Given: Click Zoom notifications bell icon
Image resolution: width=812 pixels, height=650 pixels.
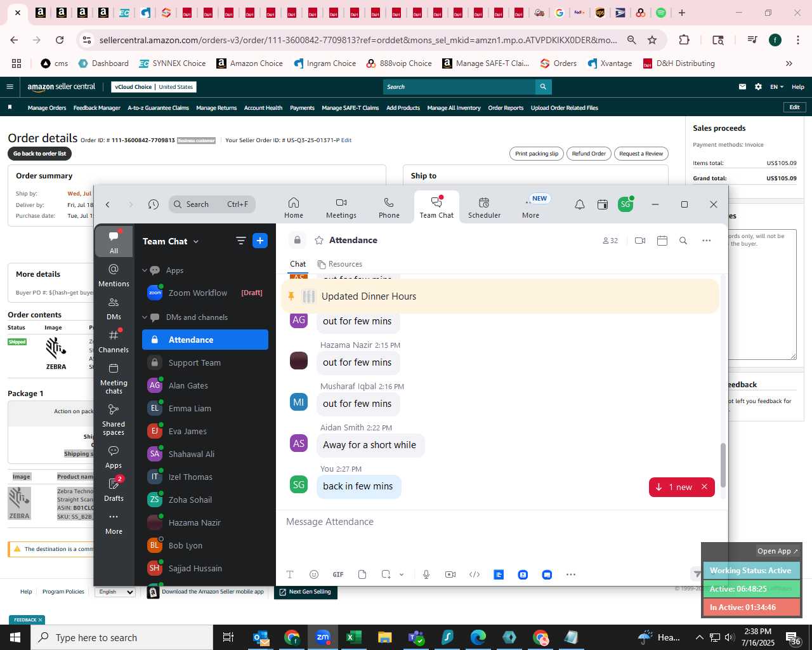Looking at the screenshot, I should (x=580, y=204).
